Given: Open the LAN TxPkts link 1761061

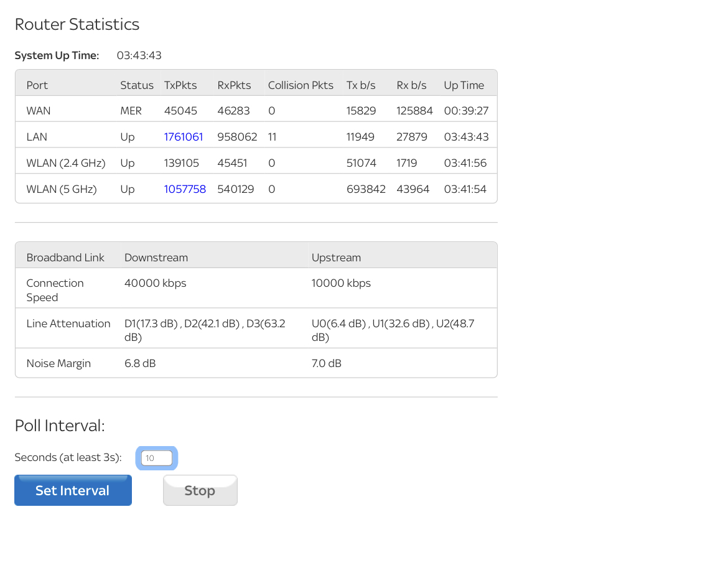Looking at the screenshot, I should tap(184, 137).
